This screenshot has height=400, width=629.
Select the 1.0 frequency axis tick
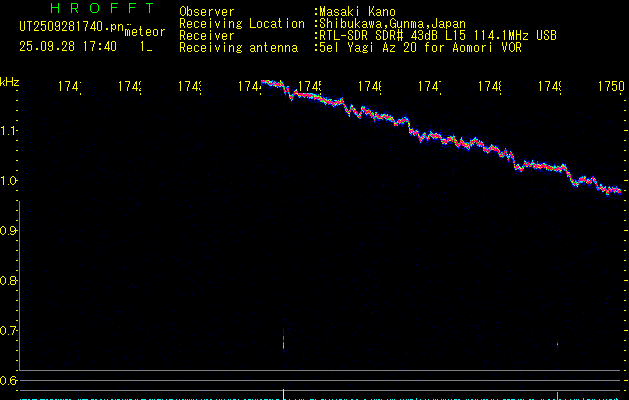click(10, 181)
